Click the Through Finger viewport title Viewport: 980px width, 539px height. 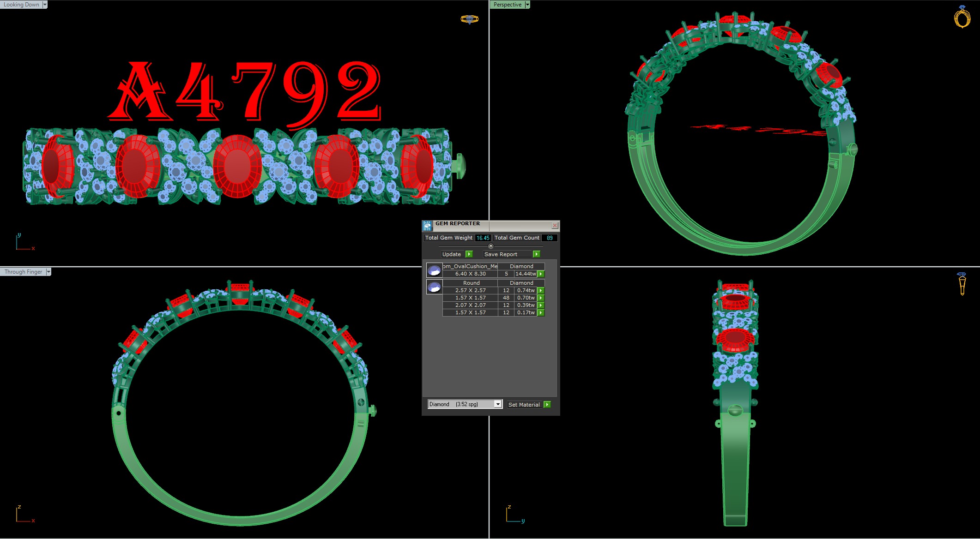pyautogui.click(x=23, y=272)
